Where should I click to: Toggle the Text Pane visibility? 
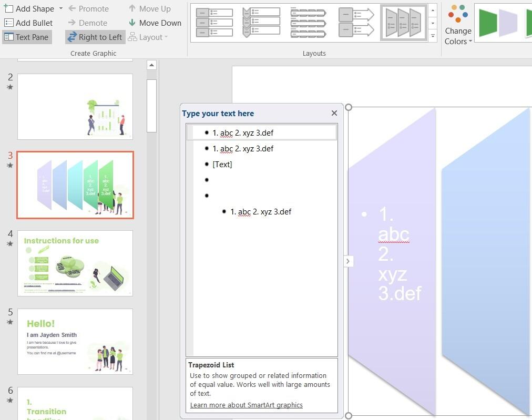point(26,37)
